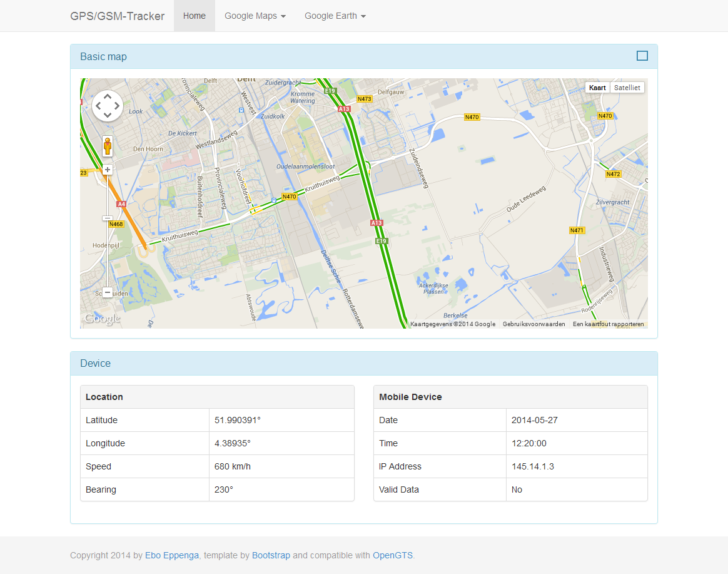This screenshot has height=574, width=728.
Task: Switch map to Satelliet view
Action: coord(627,87)
